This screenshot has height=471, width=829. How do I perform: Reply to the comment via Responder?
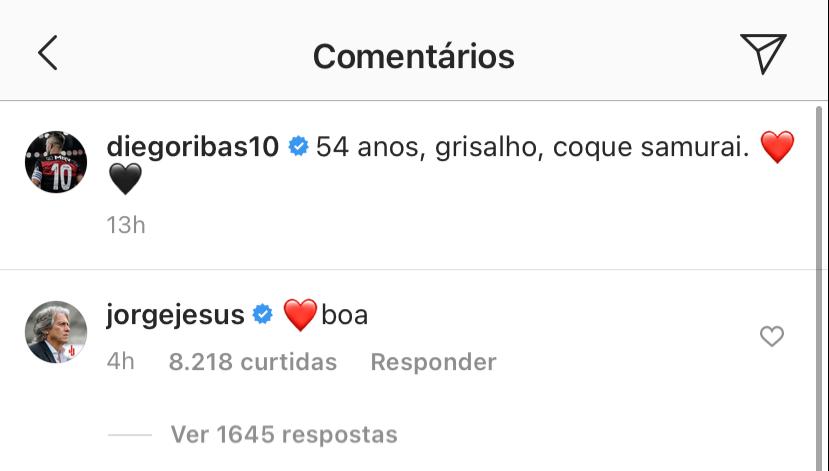click(433, 361)
